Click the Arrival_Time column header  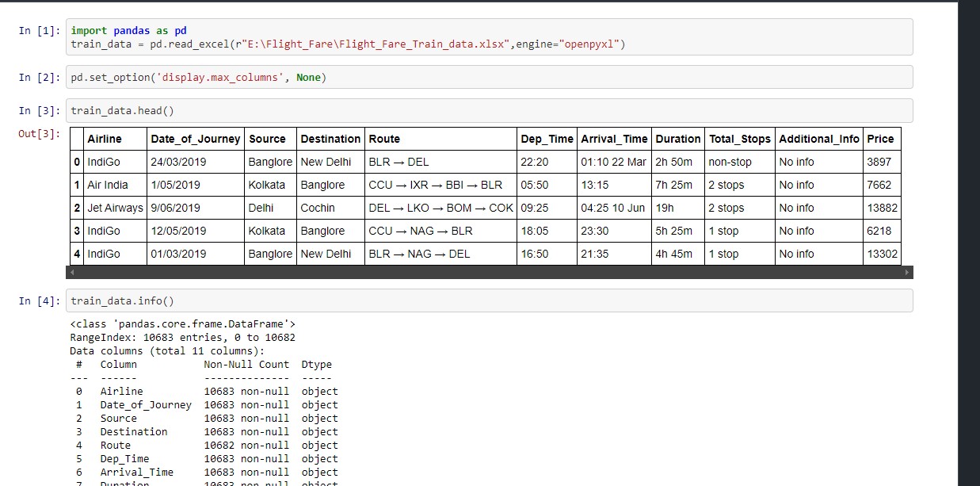pos(615,139)
